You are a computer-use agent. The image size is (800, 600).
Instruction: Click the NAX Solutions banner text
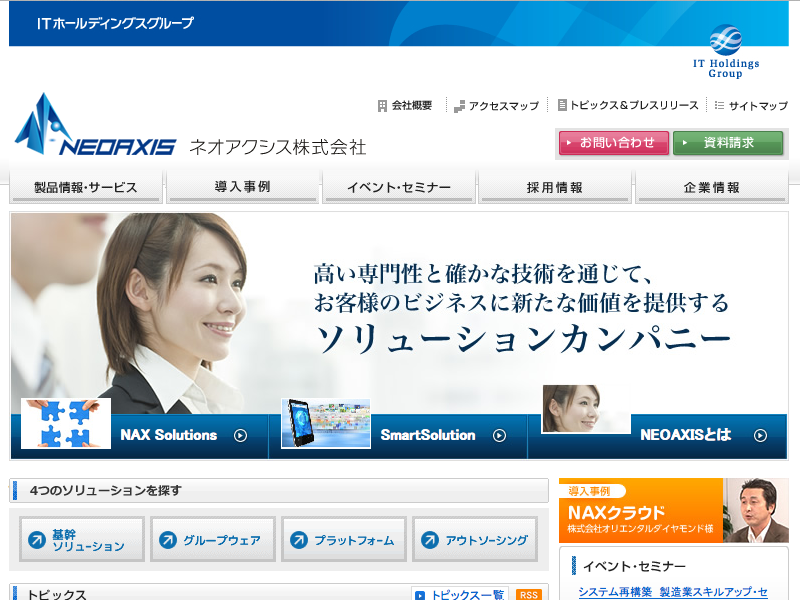click(x=168, y=435)
